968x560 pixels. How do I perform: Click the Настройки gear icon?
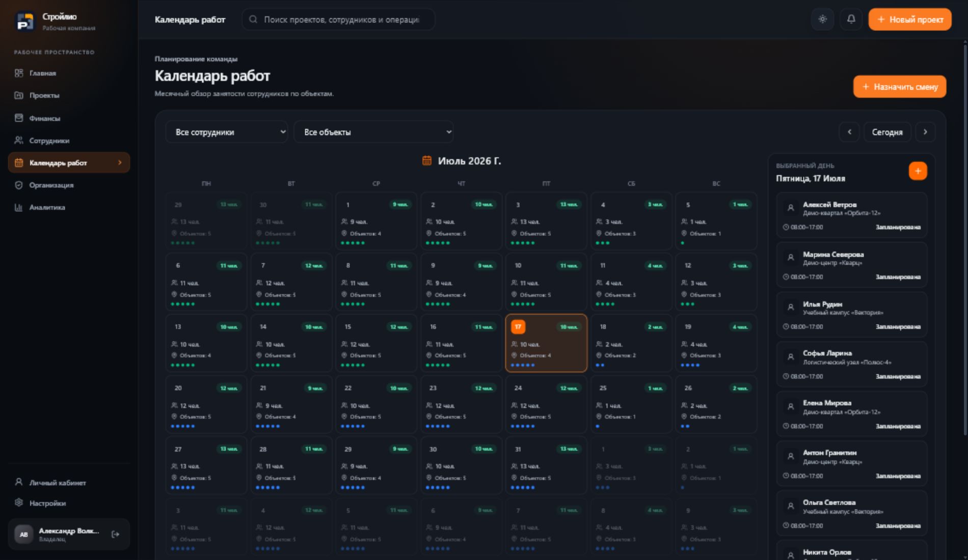point(19,502)
